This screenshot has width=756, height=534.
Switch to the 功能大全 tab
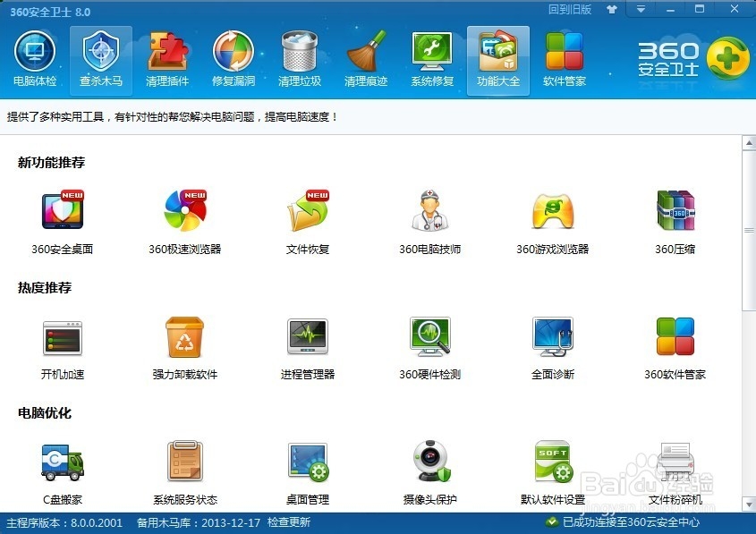click(x=498, y=56)
